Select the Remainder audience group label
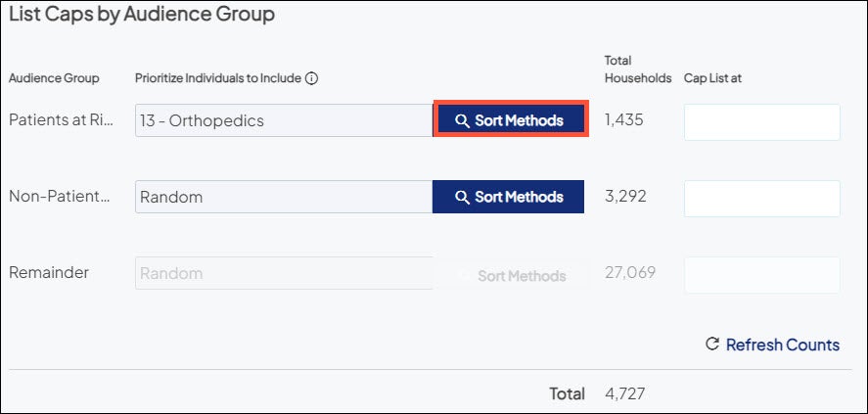868x414 pixels. tap(49, 273)
